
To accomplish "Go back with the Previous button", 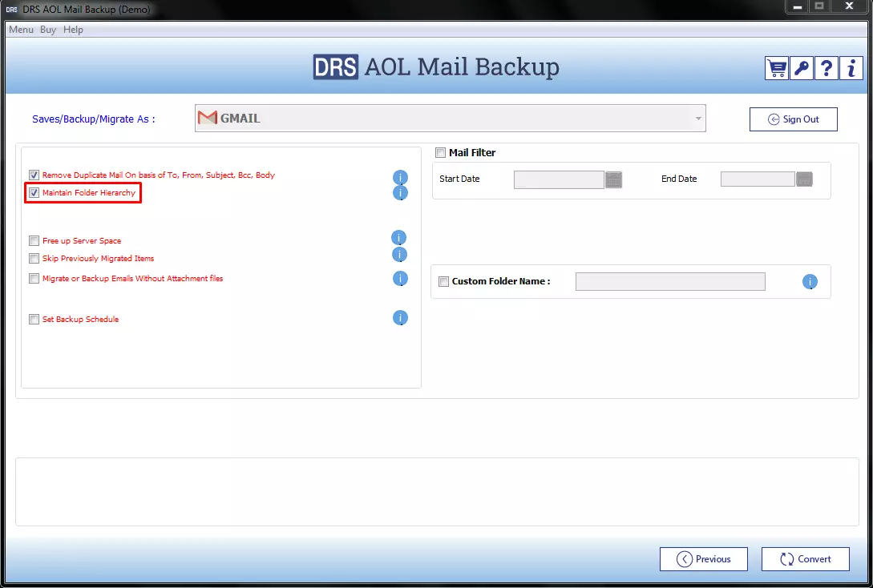I will (x=704, y=559).
